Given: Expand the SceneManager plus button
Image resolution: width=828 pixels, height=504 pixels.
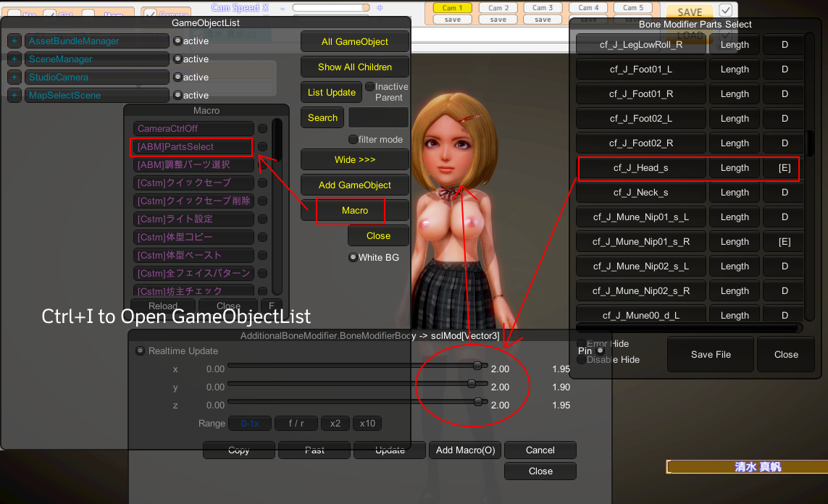Looking at the screenshot, I should point(14,59).
